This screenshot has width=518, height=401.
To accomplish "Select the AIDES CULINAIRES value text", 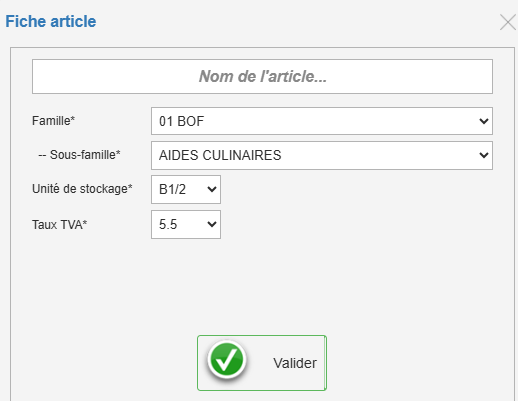I will [x=220, y=155].
